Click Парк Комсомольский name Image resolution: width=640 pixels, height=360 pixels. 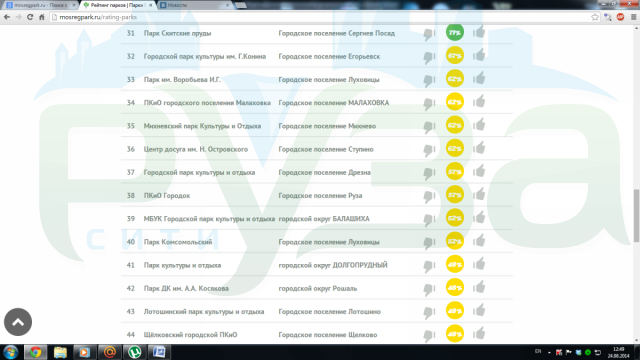click(x=178, y=242)
